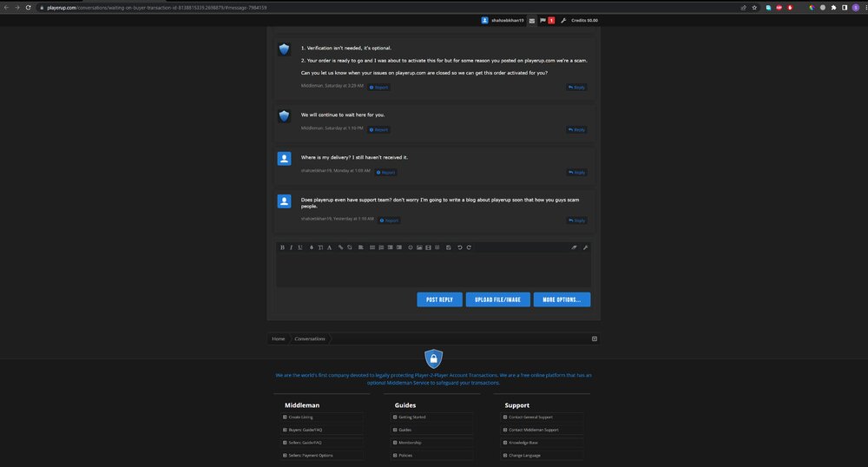868x467 pixels.
Task: Reply to the 'Where is my delivery' message
Action: (577, 173)
